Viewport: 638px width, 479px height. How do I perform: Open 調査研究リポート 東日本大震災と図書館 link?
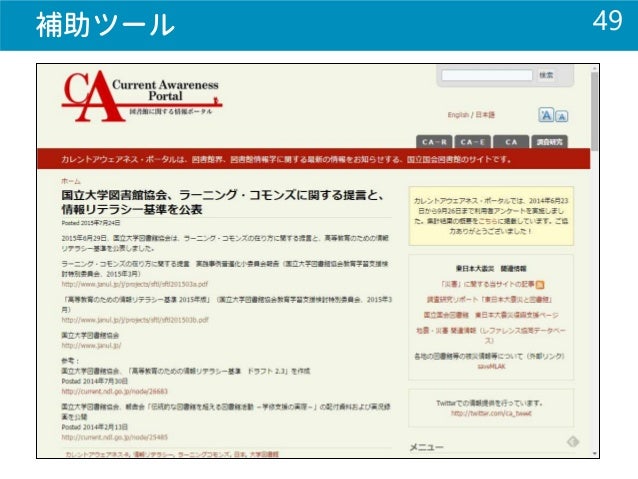489,300
